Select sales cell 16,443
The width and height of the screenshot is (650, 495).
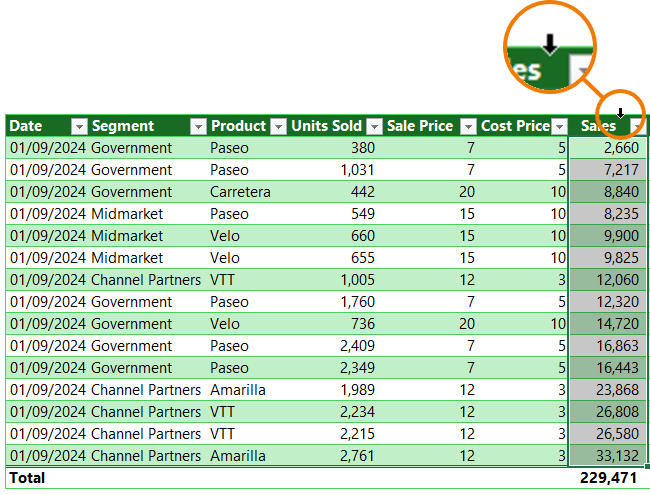click(x=608, y=367)
